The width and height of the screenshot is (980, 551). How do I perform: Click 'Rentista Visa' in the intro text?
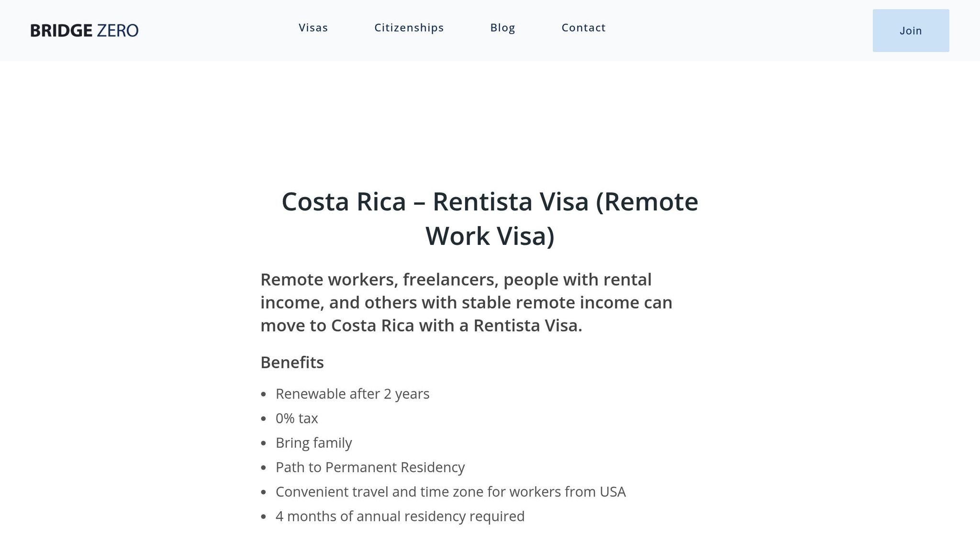(x=527, y=325)
